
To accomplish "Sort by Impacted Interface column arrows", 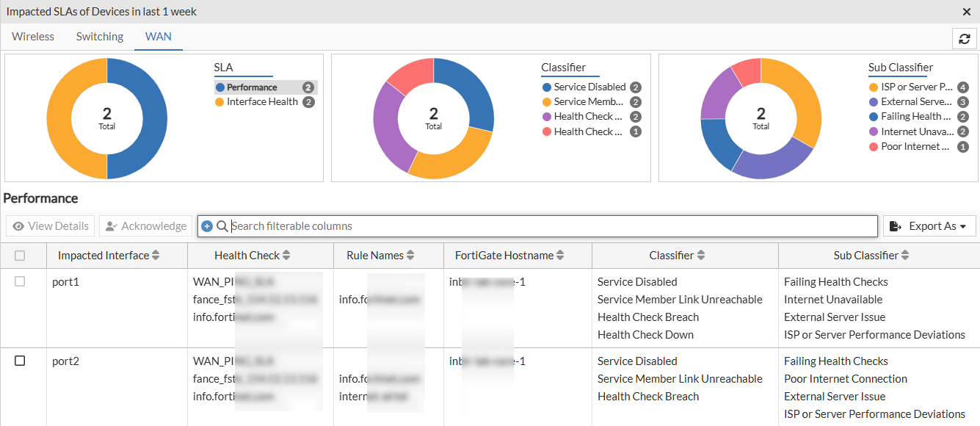I will click(x=156, y=256).
